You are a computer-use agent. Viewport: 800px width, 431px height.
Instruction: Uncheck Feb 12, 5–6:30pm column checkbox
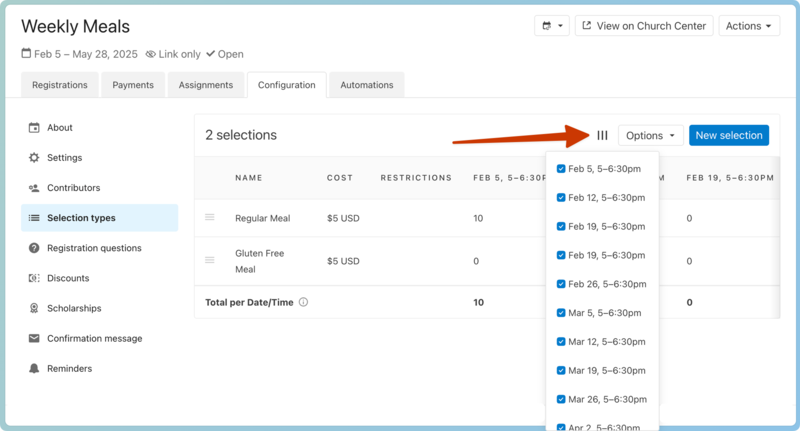(561, 197)
